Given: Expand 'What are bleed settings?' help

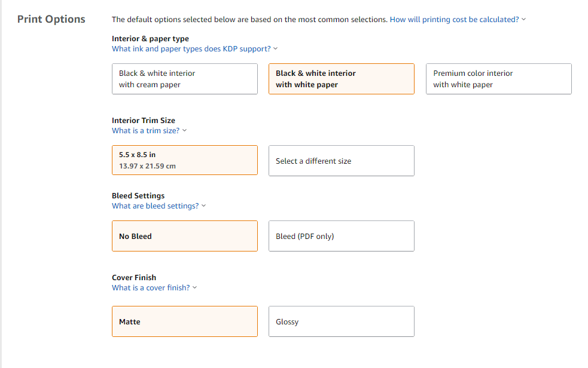Looking at the screenshot, I should pos(155,206).
